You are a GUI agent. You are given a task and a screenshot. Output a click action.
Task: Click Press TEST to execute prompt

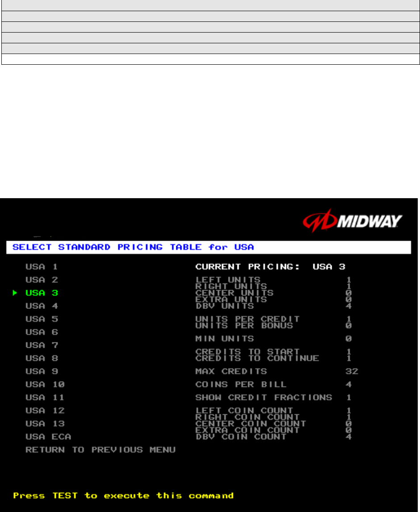(124, 495)
